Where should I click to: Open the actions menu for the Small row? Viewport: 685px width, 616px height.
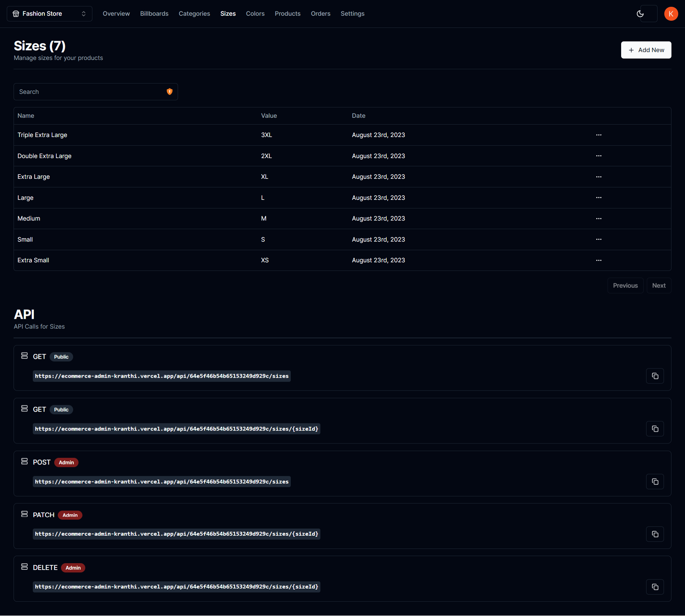click(598, 239)
